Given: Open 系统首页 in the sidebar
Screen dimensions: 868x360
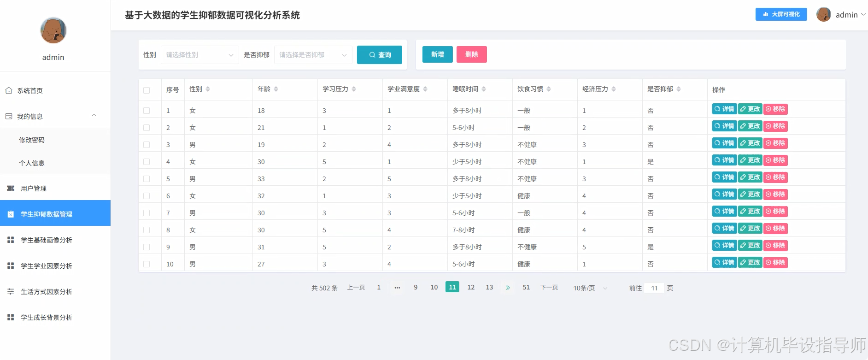Looking at the screenshot, I should click(55, 91).
